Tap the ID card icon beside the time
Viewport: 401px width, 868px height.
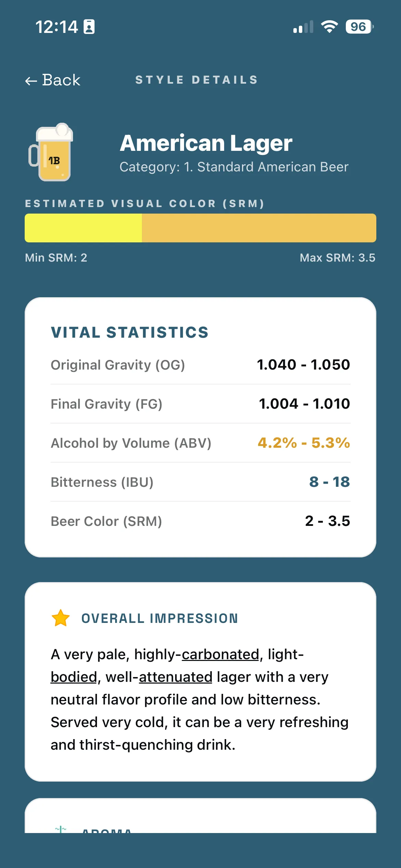click(89, 27)
